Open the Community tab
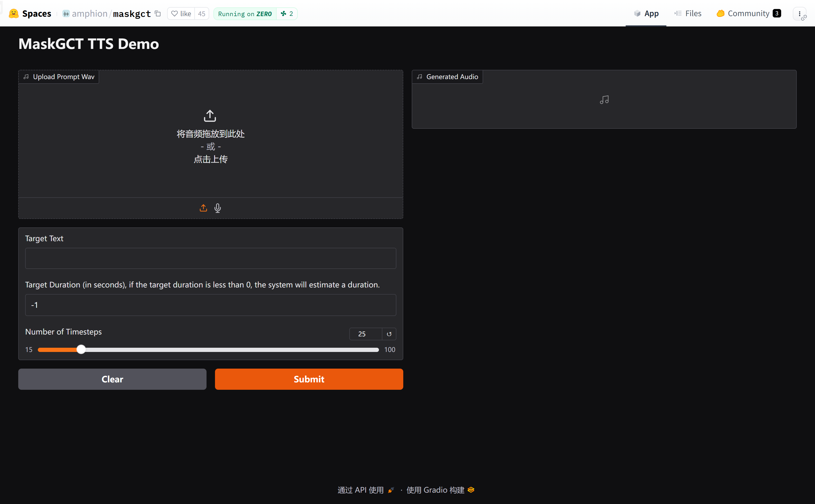Image resolution: width=815 pixels, height=504 pixels. coord(749,13)
